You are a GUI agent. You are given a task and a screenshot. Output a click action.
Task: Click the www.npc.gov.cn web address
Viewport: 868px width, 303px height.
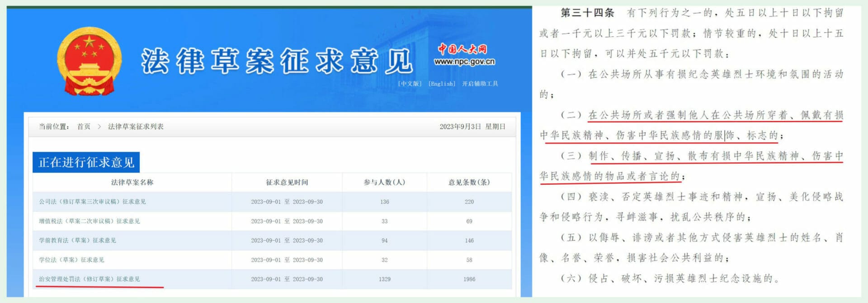[464, 62]
